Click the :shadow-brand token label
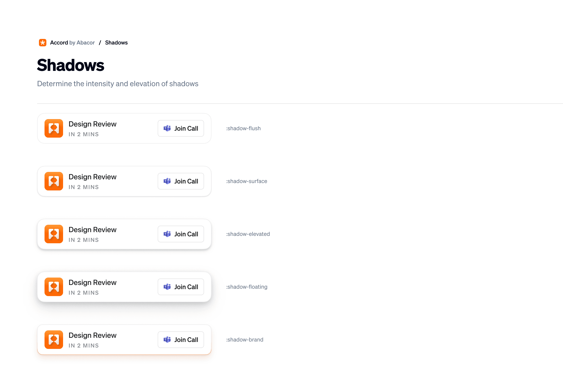The height and width of the screenshot is (392, 563). coord(244,340)
